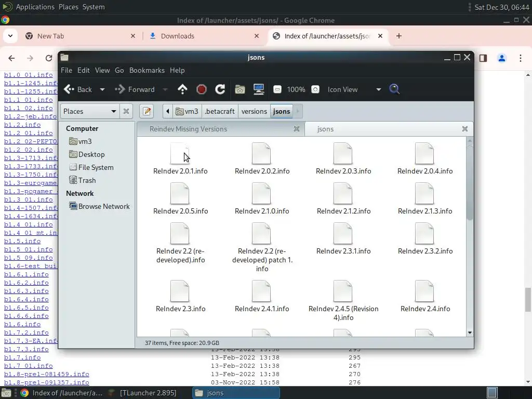Open Chrome tab search dropdown chevron
Image resolution: width=532 pixels, height=399 pixels.
point(10,36)
